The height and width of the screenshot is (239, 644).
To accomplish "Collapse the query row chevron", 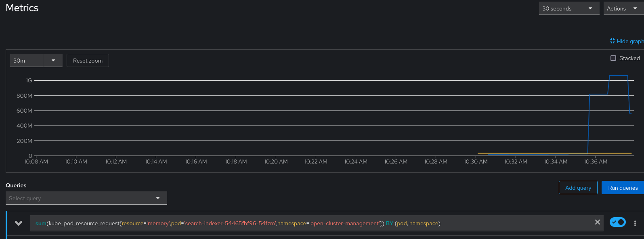I will pos(19,223).
